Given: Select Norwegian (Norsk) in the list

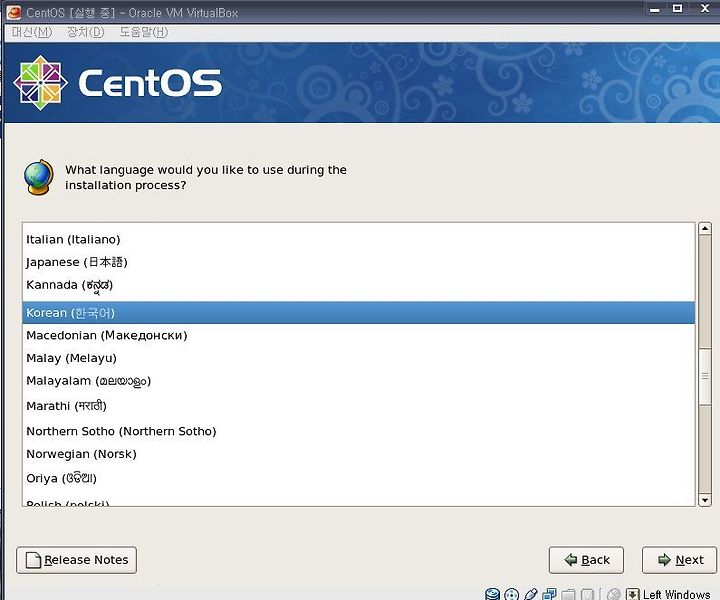Looking at the screenshot, I should tap(358, 454).
